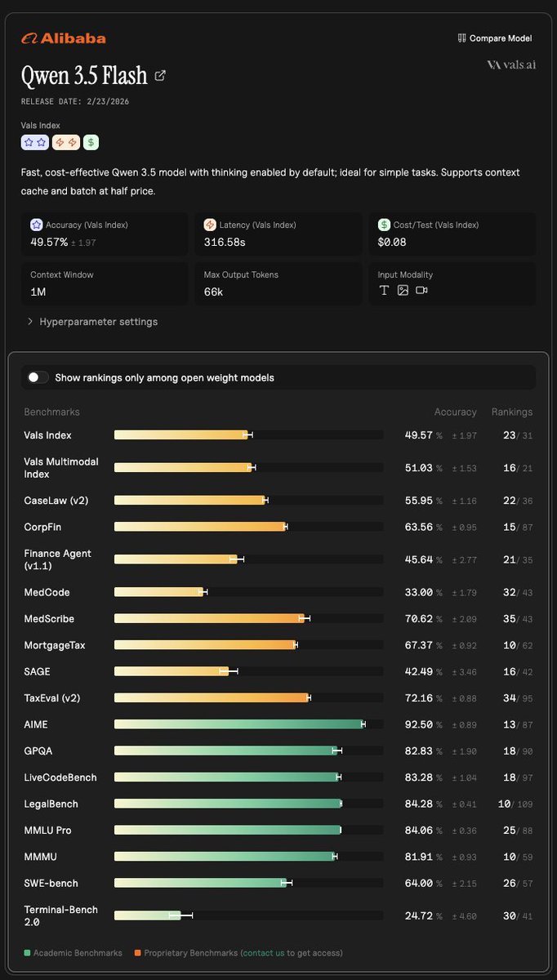Click the $0.08 cost per test value

[x=392, y=243]
